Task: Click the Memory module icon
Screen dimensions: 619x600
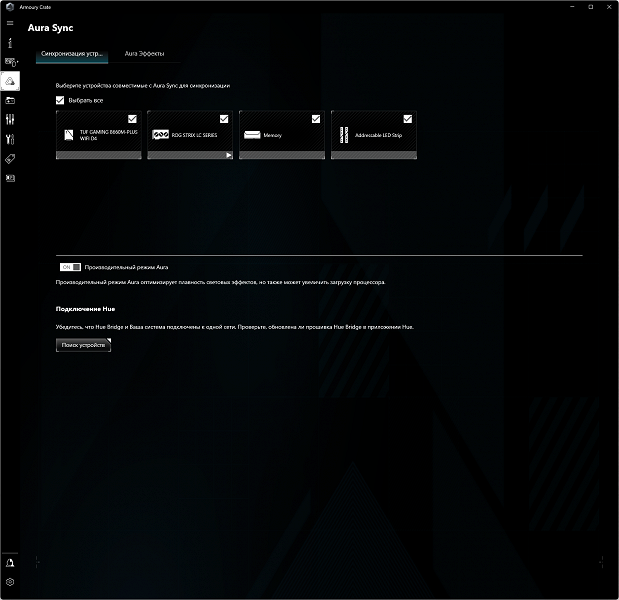Action: pyautogui.click(x=252, y=135)
